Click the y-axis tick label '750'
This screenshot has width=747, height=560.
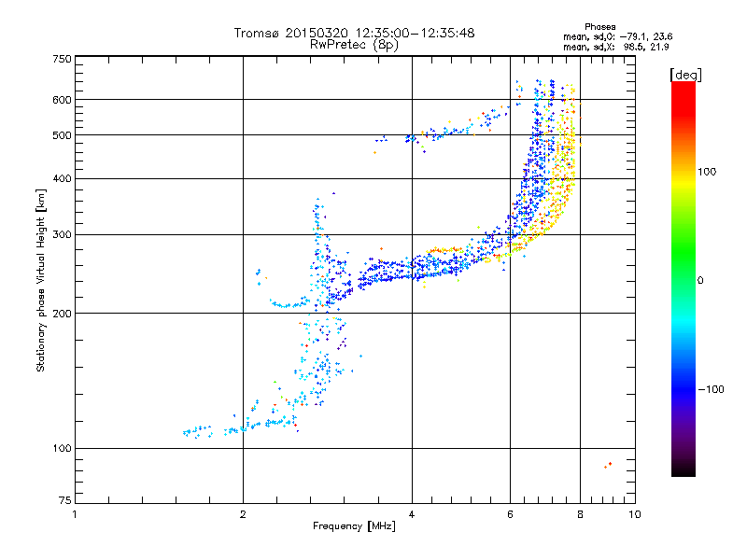point(62,59)
